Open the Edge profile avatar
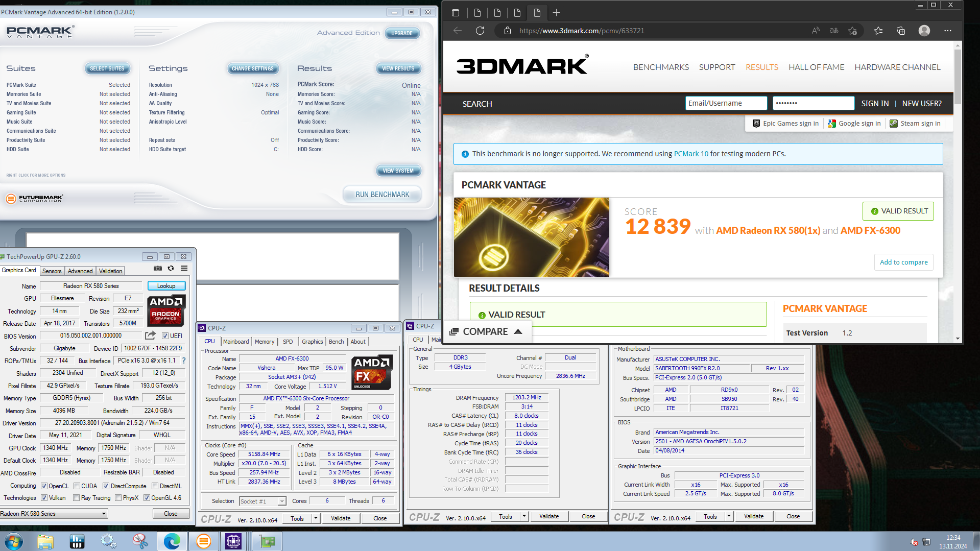 point(924,31)
